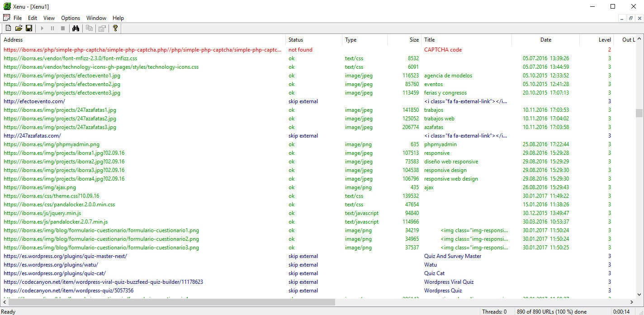The width and height of the screenshot is (644, 315).
Task: Click the '890 of 890 URLs' status bar text
Action: (552, 311)
